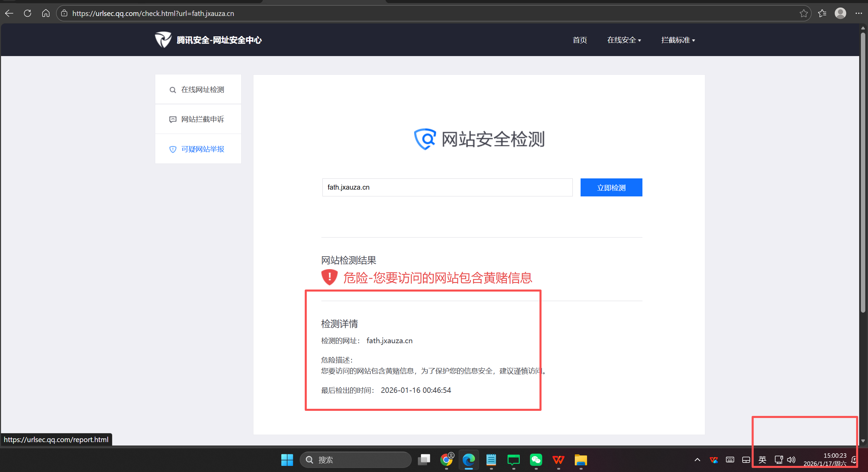Open the volume speaker control
This screenshot has width=868, height=472.
(791, 460)
